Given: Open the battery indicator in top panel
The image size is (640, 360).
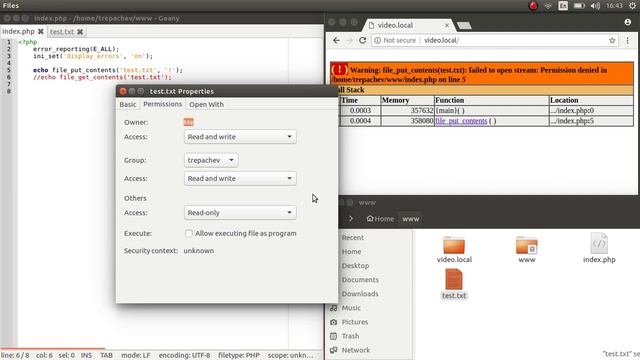Looking at the screenshot, I should pos(579,6).
